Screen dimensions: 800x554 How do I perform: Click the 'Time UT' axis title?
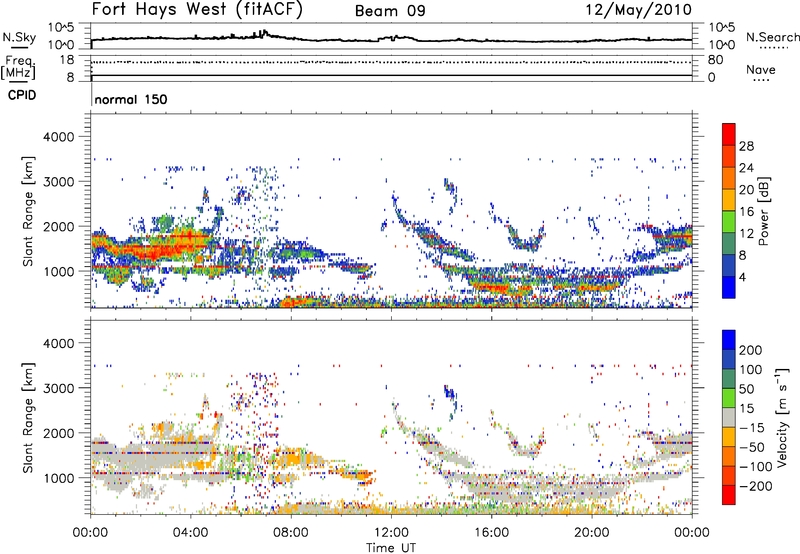pos(391,548)
